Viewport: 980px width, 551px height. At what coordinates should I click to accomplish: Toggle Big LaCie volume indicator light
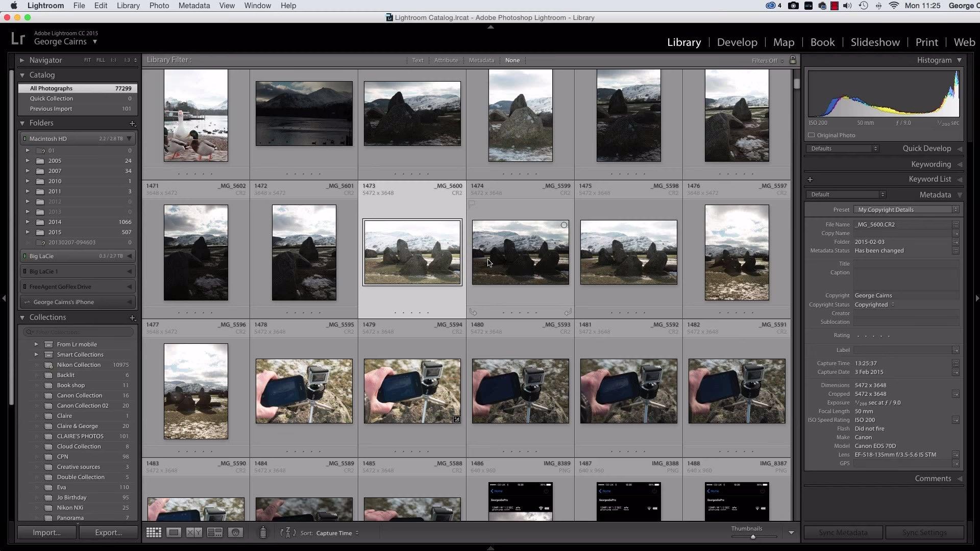[x=24, y=256]
